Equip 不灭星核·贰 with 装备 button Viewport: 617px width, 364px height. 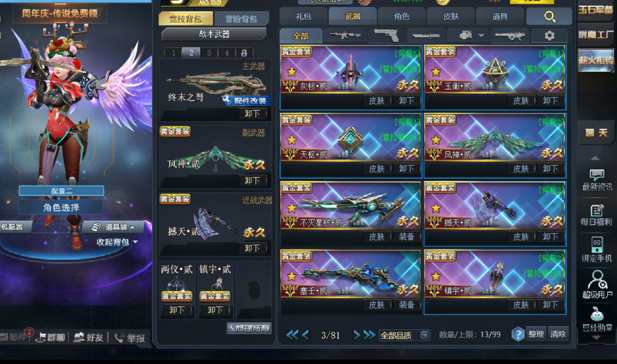(x=406, y=237)
